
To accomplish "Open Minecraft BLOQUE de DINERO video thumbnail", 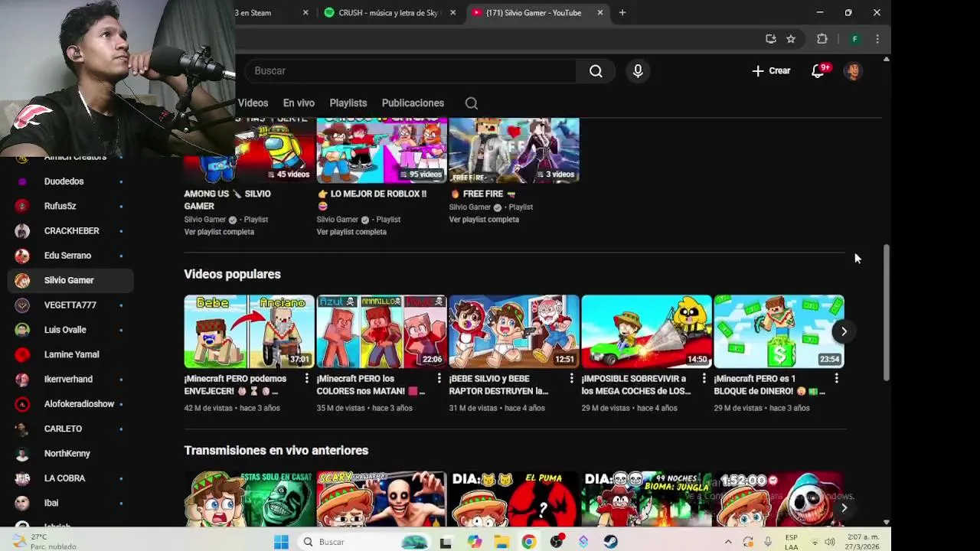I will pyautogui.click(x=779, y=331).
